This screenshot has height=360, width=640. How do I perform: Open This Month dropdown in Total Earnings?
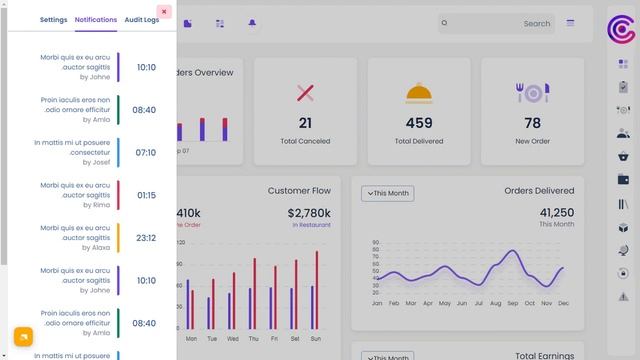[x=387, y=356]
